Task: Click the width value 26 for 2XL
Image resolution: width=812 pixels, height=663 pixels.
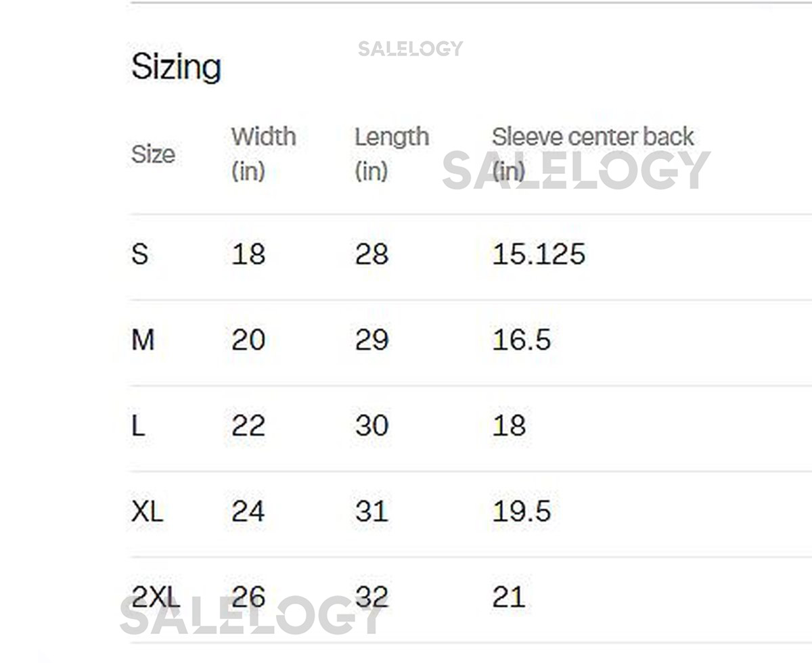Action: (248, 597)
